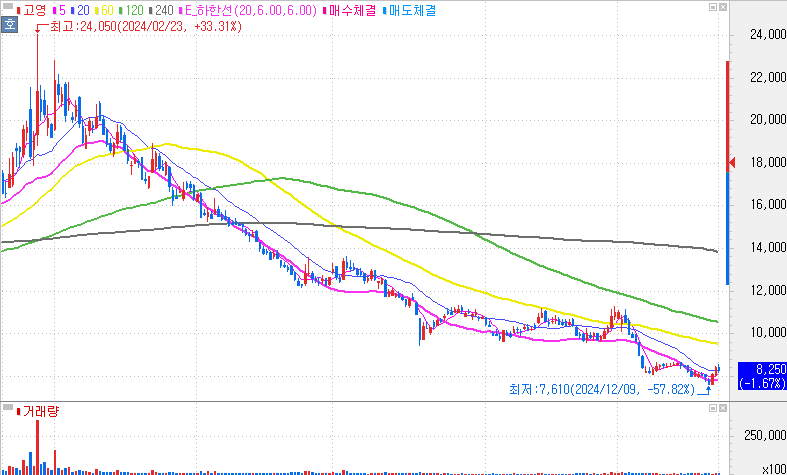
Task: Close the price chart pane
Action: point(723,7)
